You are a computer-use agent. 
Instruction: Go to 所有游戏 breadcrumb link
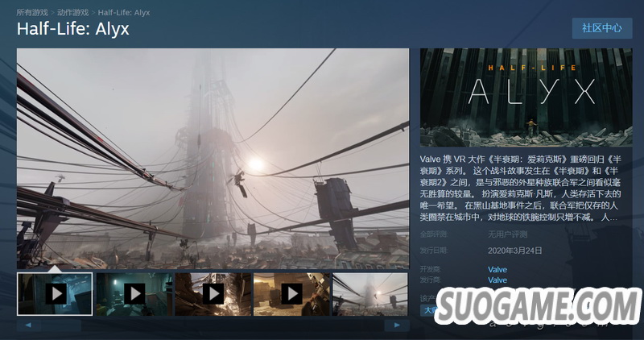click(x=32, y=13)
